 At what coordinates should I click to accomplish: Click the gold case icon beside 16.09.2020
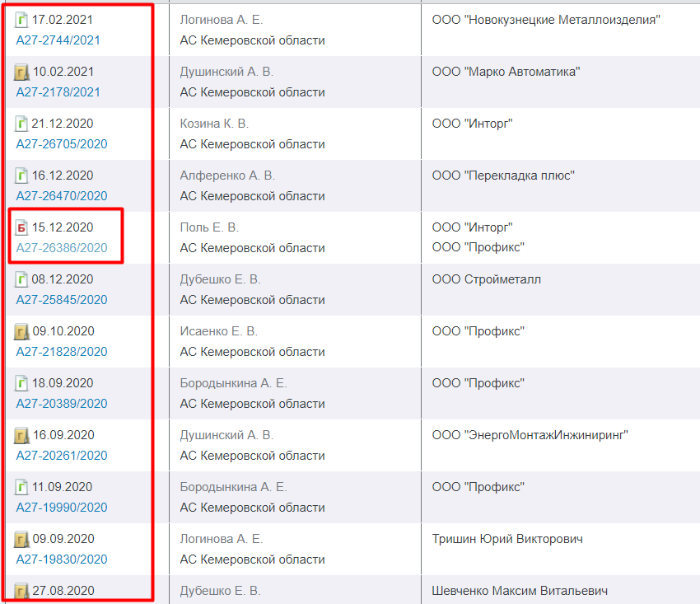point(22,436)
